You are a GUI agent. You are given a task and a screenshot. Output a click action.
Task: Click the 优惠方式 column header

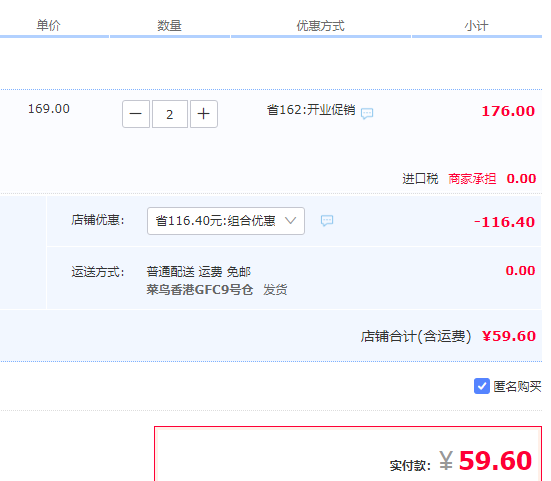[x=320, y=26]
